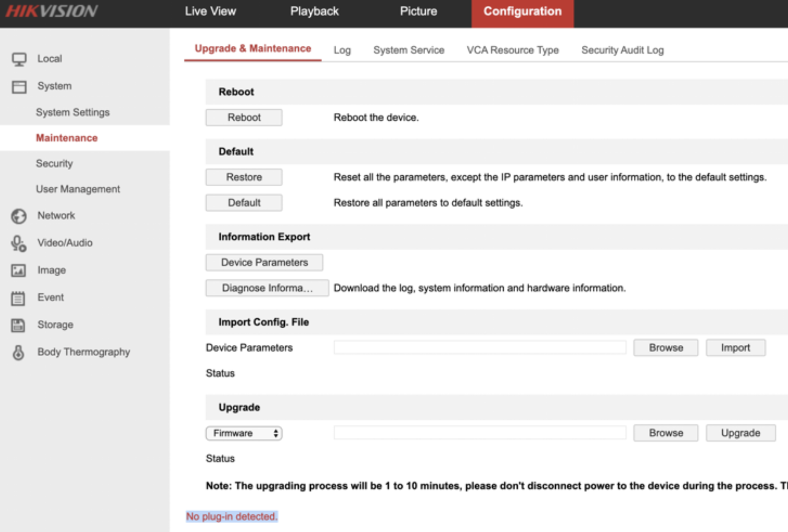788x532 pixels.
Task: Click the Image picture icon
Action: tap(19, 270)
